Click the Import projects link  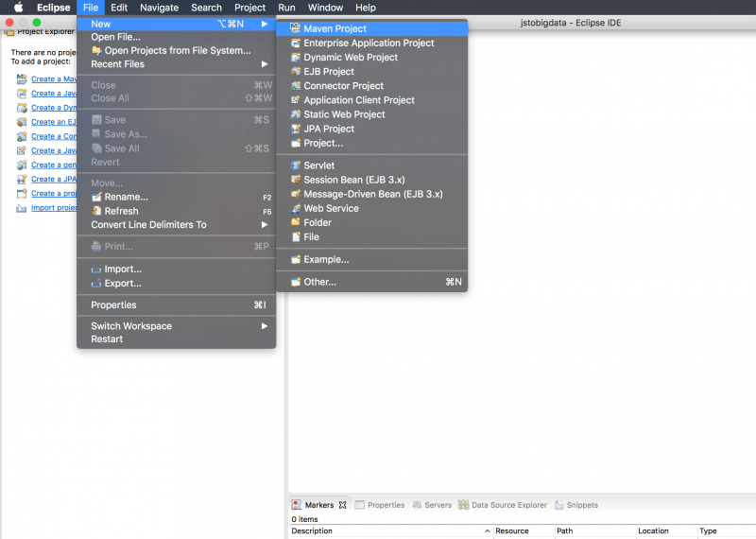pos(54,208)
